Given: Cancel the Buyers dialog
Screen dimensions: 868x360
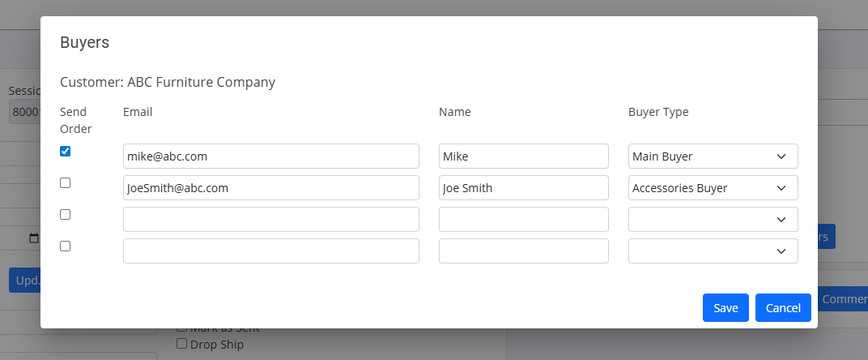Looking at the screenshot, I should [x=783, y=308].
